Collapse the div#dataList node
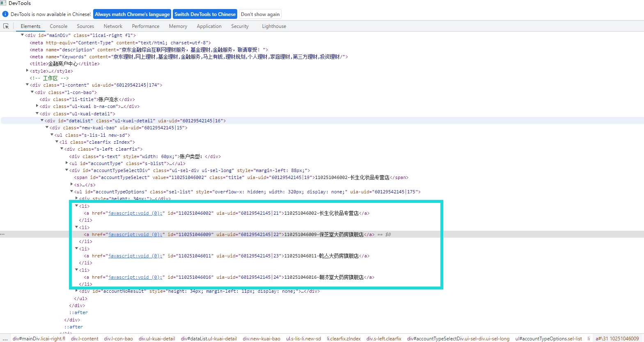The image size is (644, 342). 42,121
